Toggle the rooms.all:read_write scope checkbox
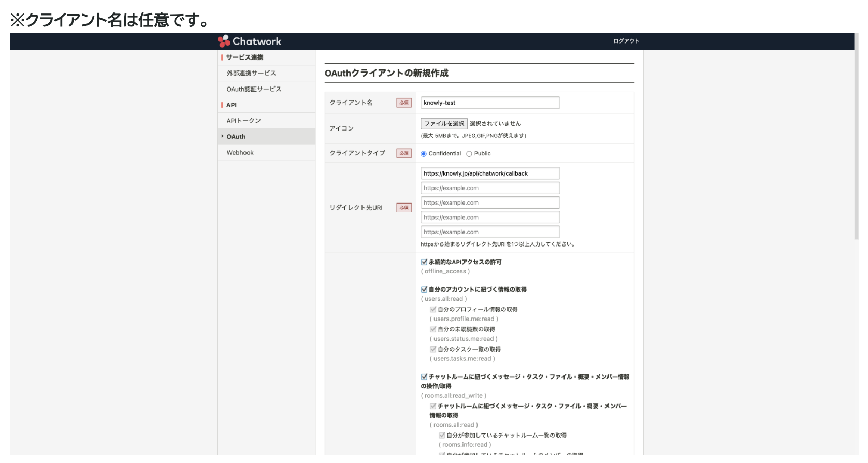This screenshot has width=868, height=463. (424, 377)
